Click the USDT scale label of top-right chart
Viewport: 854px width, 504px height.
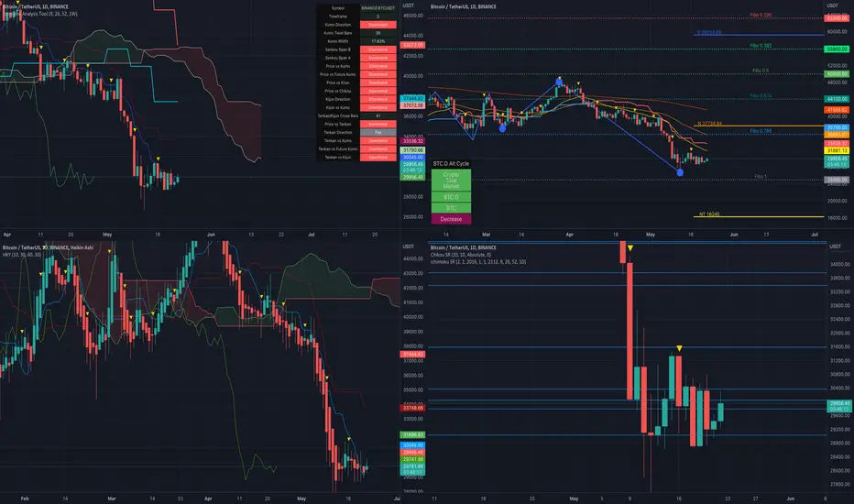(833, 5)
